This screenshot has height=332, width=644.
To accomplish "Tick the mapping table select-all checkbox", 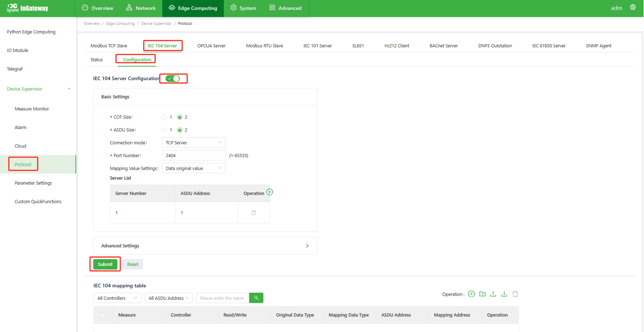I will click(x=103, y=315).
